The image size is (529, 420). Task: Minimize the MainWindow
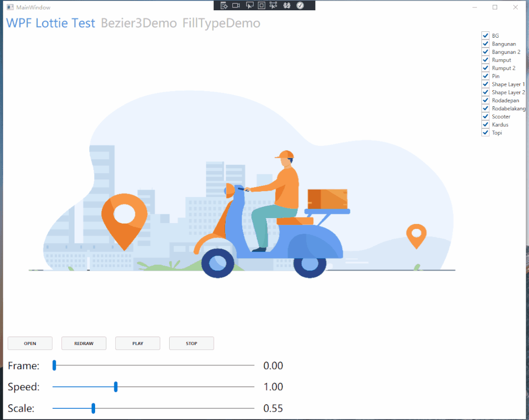coord(475,7)
